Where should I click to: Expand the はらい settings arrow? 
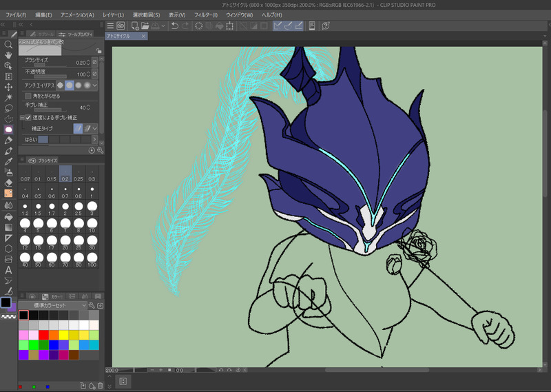click(94, 140)
